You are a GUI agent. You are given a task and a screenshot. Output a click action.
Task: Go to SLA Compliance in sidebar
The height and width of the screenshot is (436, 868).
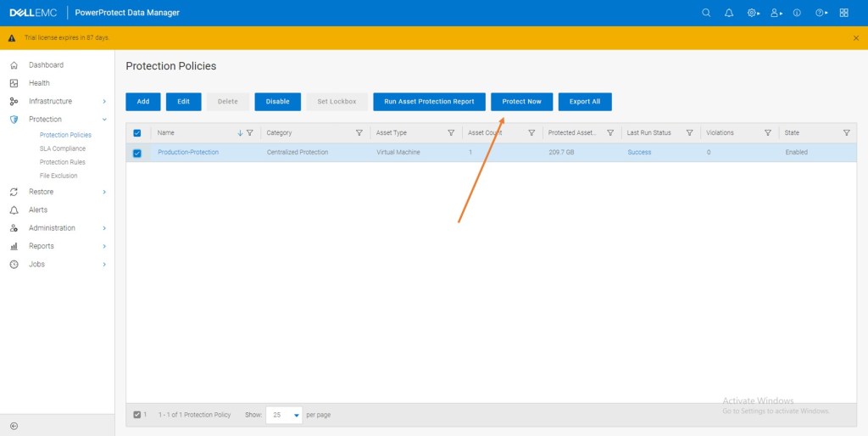click(63, 148)
